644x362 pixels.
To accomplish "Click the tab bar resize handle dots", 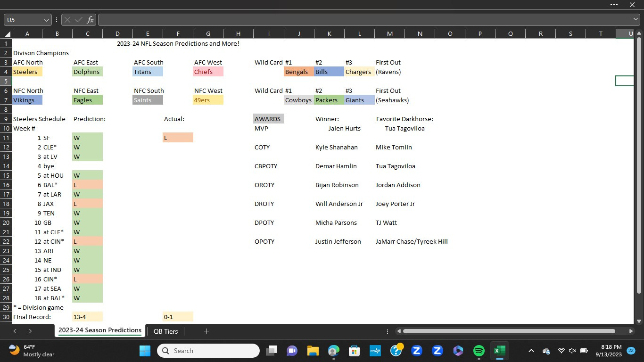I will 388,331.
